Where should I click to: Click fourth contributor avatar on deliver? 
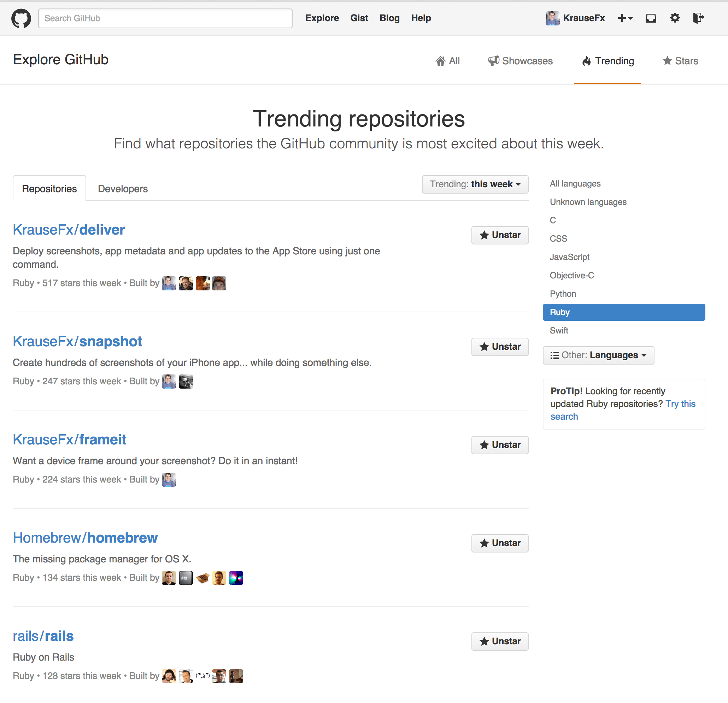point(219,283)
